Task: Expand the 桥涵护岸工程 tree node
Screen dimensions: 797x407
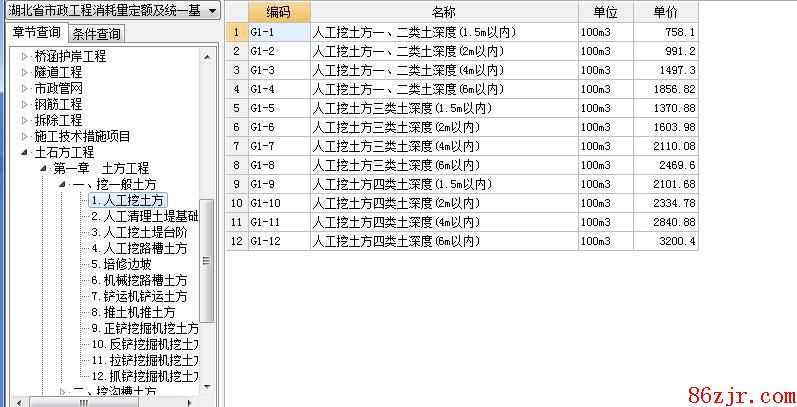Action: [x=25, y=57]
